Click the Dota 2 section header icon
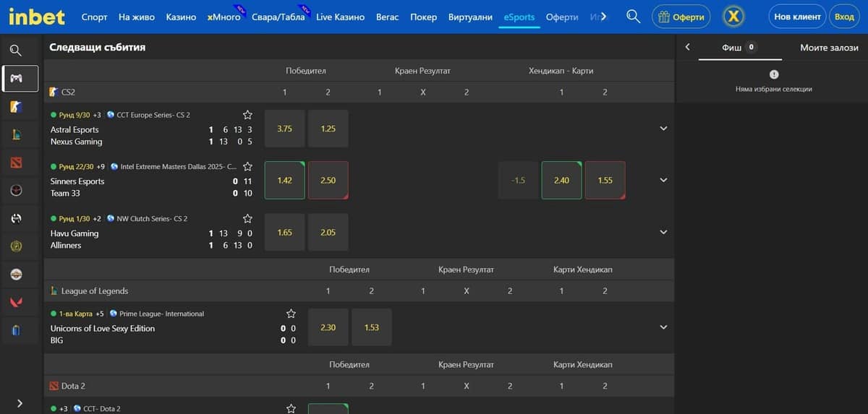The image size is (868, 414). (x=54, y=386)
